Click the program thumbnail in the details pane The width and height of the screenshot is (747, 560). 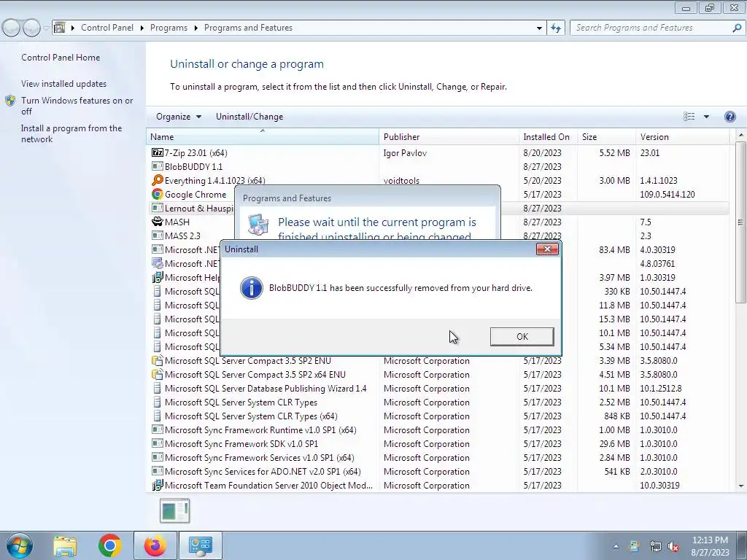[175, 510]
